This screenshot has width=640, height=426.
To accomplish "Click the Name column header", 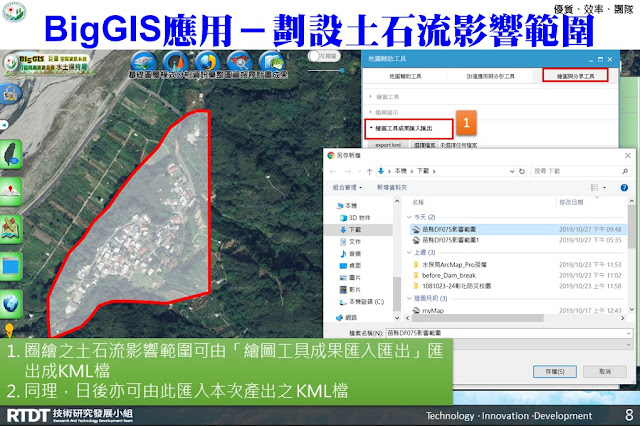I will pos(418,202).
